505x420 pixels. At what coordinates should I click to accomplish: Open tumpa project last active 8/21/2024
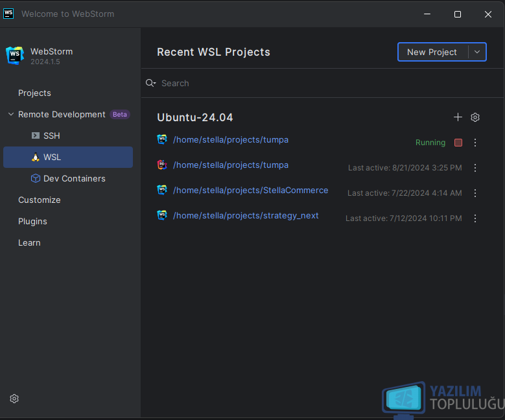point(231,165)
